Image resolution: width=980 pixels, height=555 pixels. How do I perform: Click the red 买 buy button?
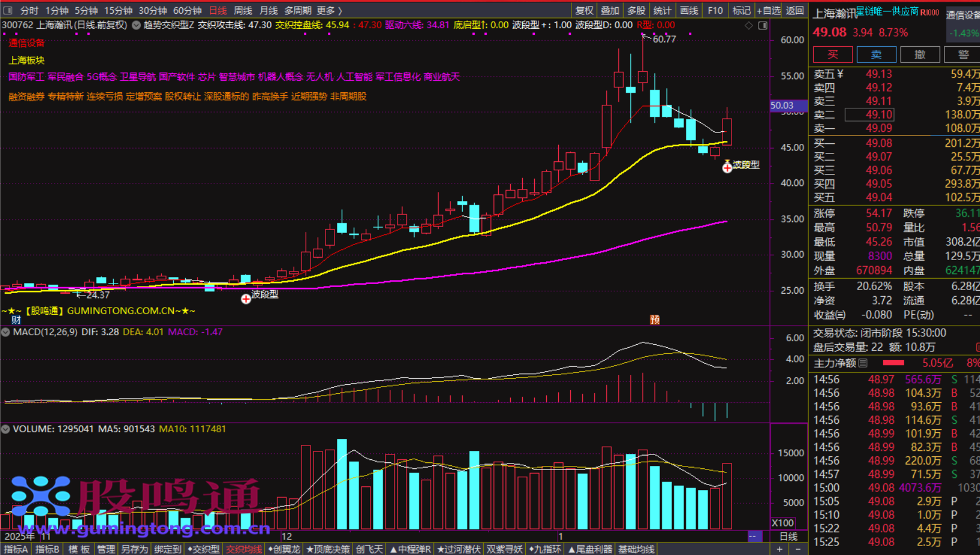(833, 54)
